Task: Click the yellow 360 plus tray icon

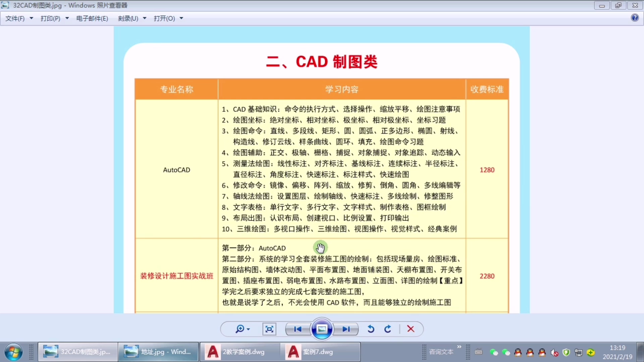Action: (591, 352)
